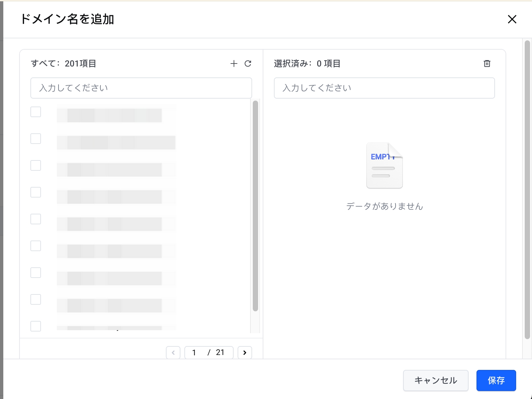Toggle the sixth domain checkbox
532x399 pixels.
pyautogui.click(x=36, y=246)
